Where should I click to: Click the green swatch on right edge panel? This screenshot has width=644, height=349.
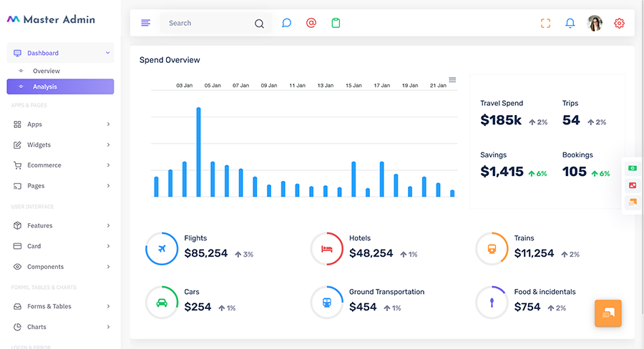pyautogui.click(x=633, y=168)
